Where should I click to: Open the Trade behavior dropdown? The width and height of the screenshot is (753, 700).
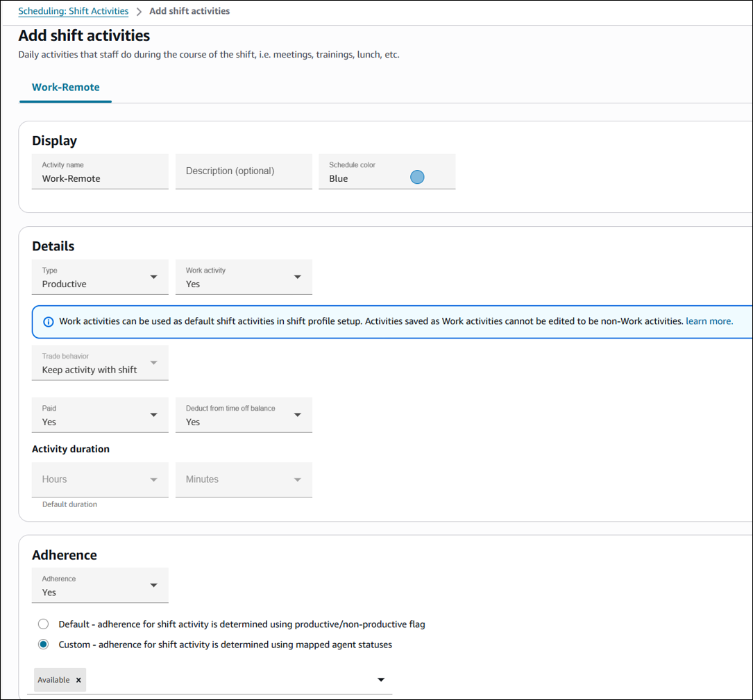[100, 364]
